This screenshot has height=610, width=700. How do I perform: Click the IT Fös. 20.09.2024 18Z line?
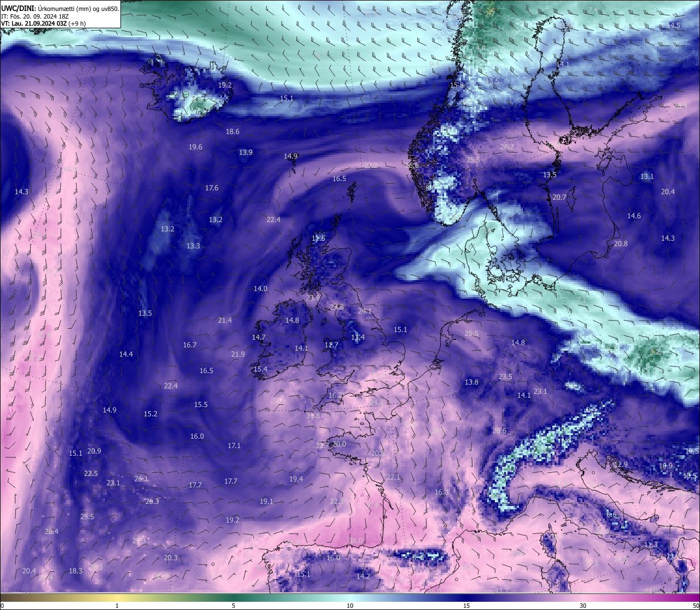[35, 16]
